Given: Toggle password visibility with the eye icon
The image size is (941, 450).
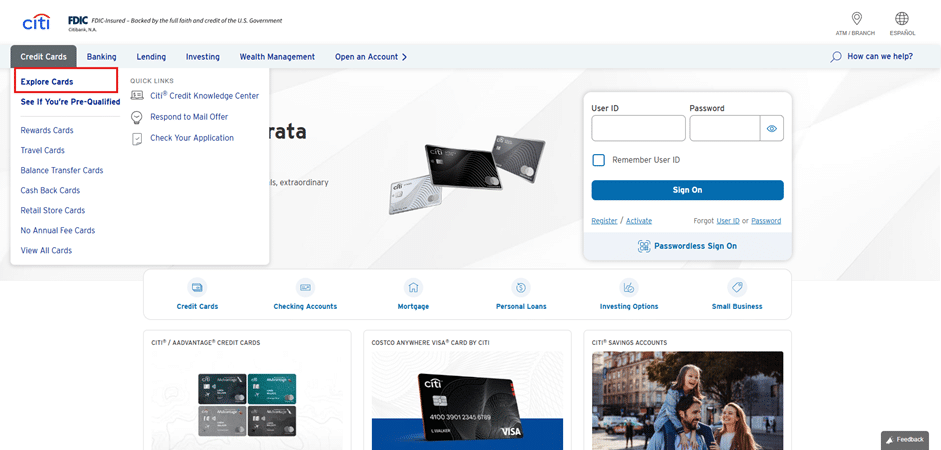Looking at the screenshot, I should coord(772,128).
